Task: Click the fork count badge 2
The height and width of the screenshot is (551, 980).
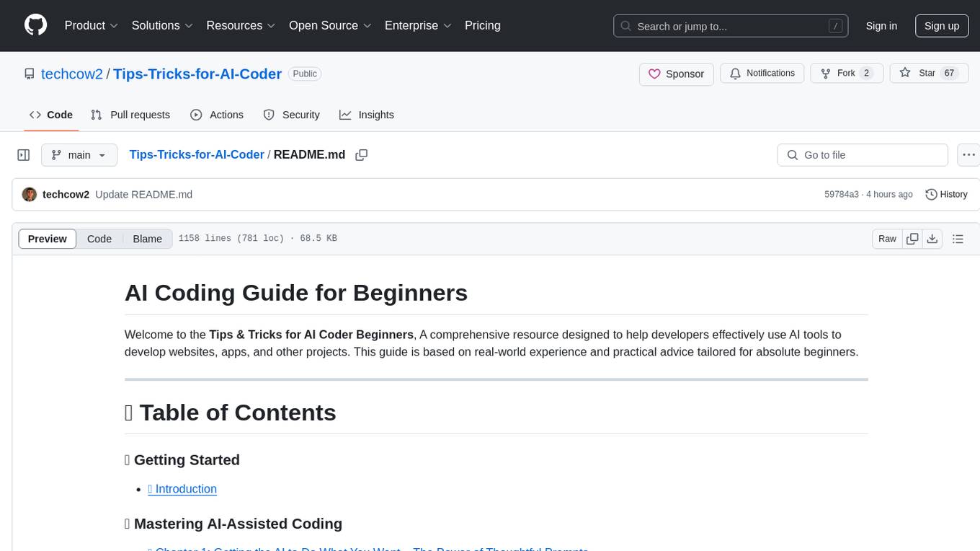Action: [x=867, y=74]
